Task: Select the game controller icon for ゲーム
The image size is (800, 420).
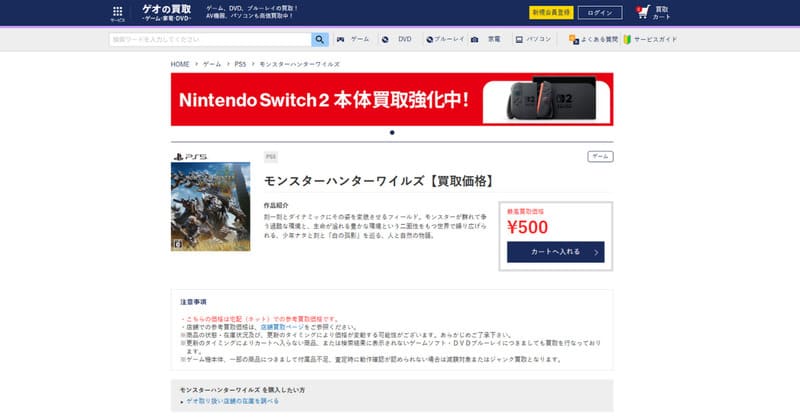Action: pyautogui.click(x=340, y=39)
